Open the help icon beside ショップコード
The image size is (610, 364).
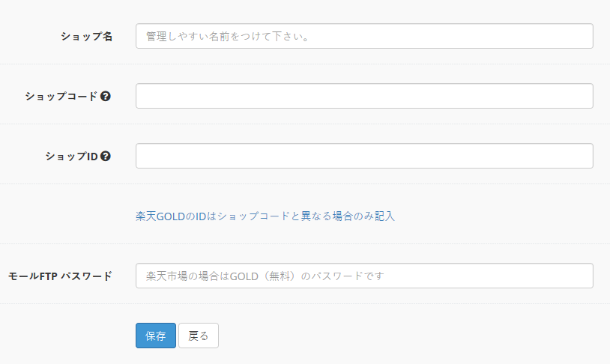click(x=106, y=96)
